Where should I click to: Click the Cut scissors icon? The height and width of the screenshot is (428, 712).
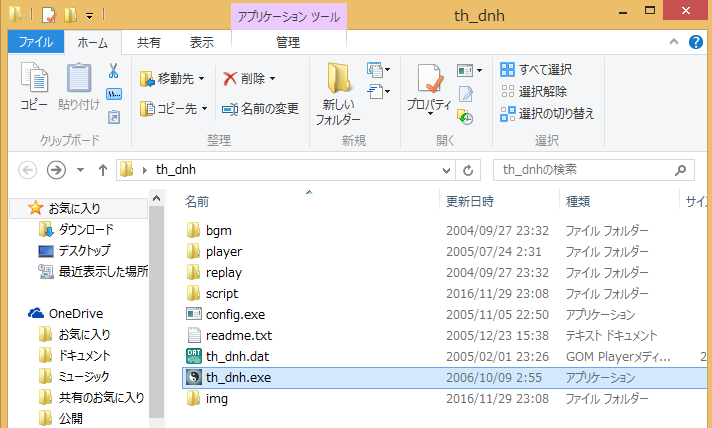[x=114, y=71]
